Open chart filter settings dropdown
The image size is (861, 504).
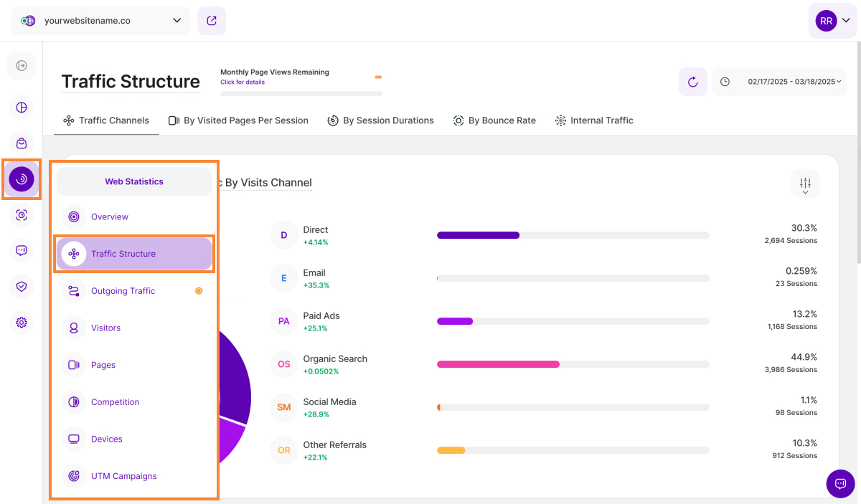[x=805, y=184]
